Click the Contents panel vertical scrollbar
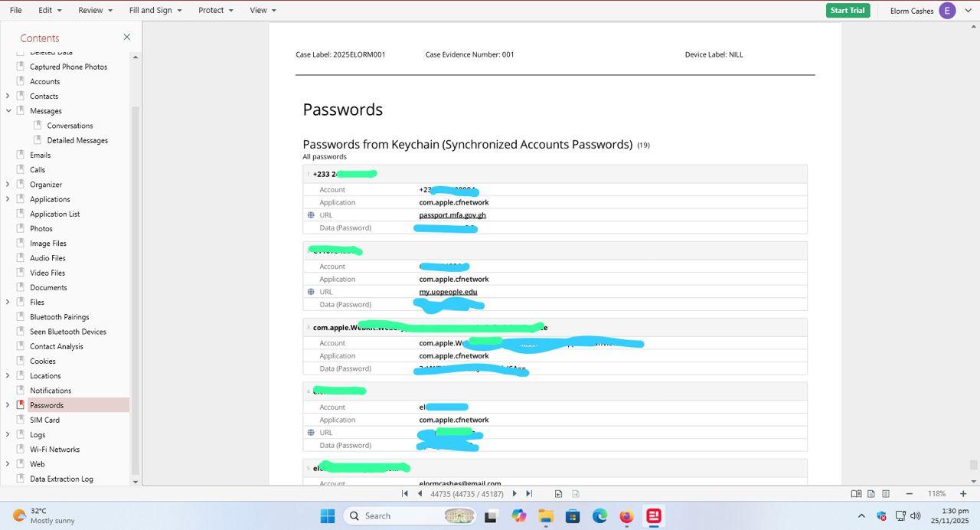The image size is (980, 530). pos(136,291)
